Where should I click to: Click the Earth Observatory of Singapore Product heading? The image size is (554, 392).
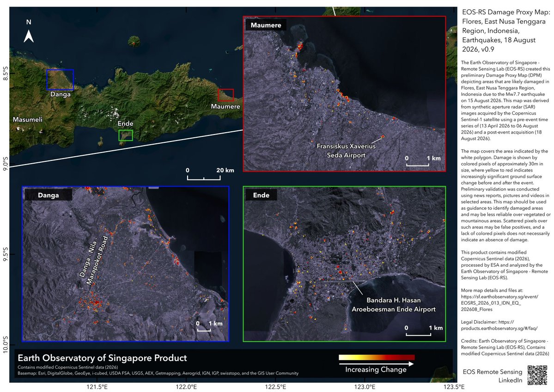102,358
